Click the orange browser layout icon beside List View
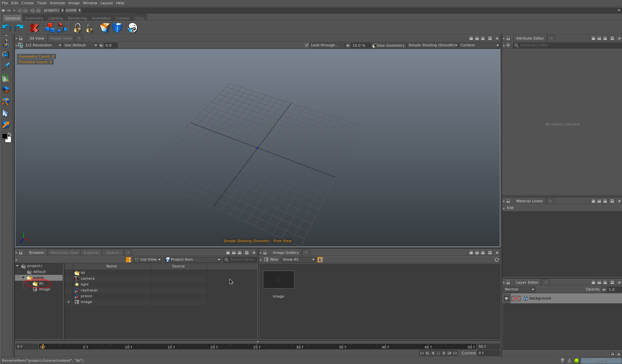Viewport: 622px width, 364px height. [x=128, y=260]
